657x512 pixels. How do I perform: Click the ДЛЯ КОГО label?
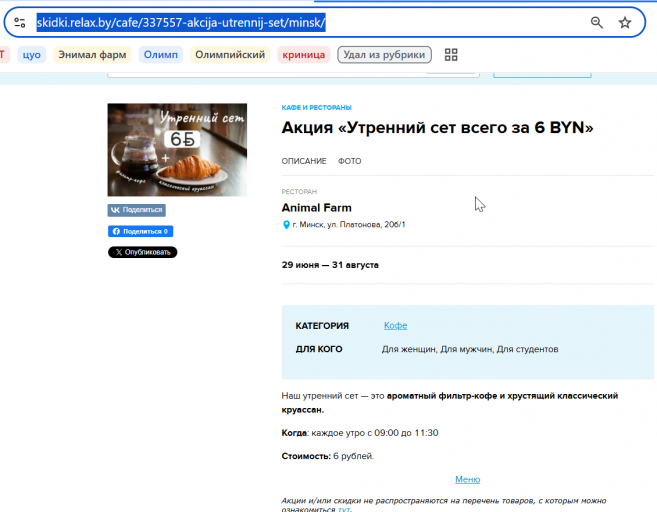pos(319,349)
